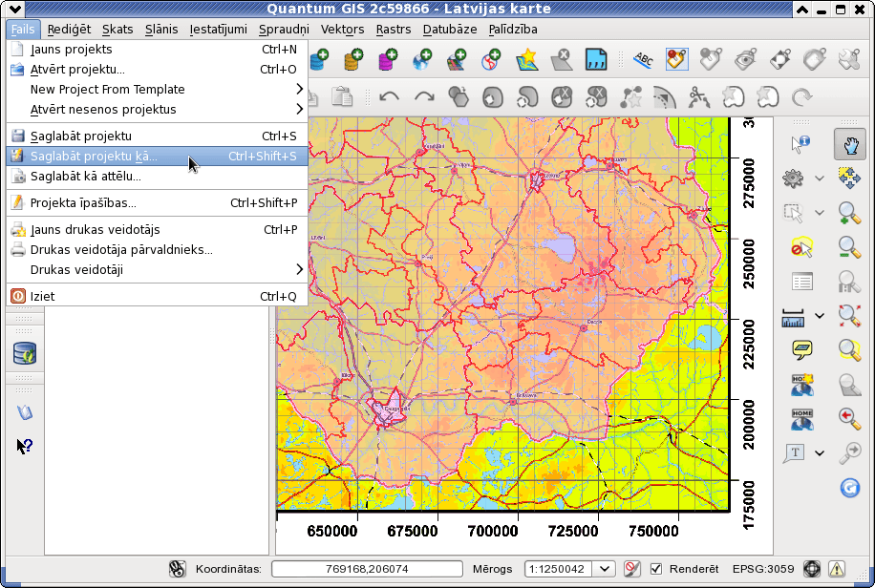Screen dimensions: 875x588
Task: Open layer labeling options ABC icon
Action: [643, 60]
